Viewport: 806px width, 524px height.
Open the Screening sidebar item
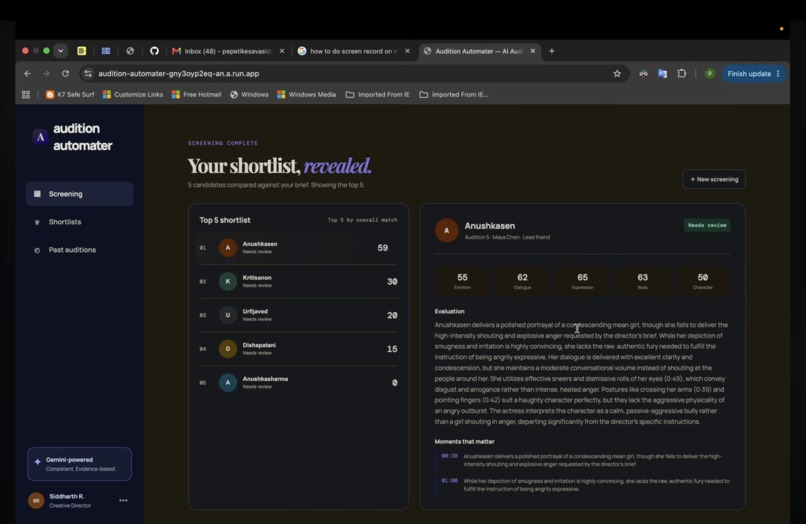80,194
